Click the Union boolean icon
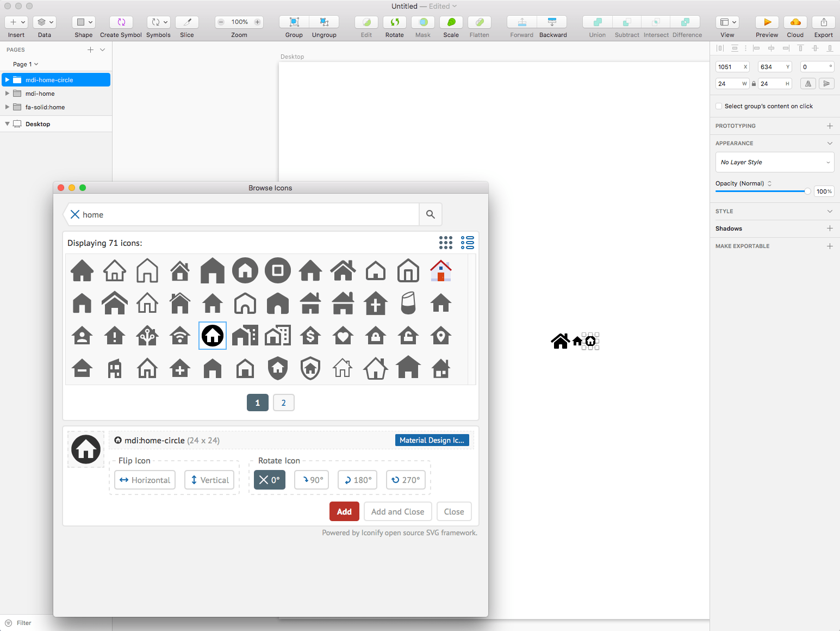 (598, 22)
